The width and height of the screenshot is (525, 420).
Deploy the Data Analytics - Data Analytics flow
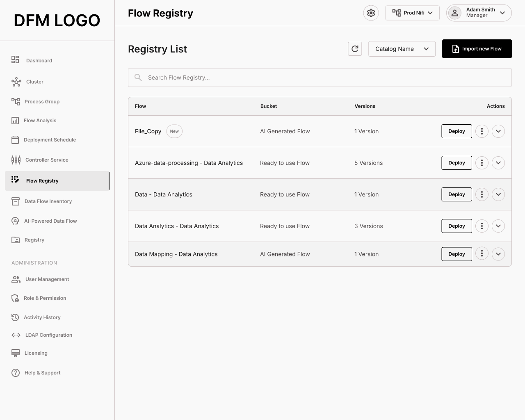pyautogui.click(x=457, y=226)
